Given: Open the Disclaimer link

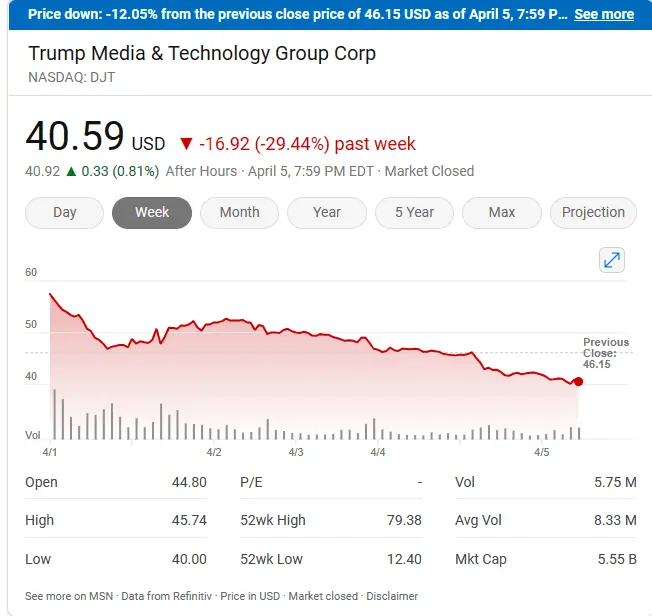Looking at the screenshot, I should (391, 596).
